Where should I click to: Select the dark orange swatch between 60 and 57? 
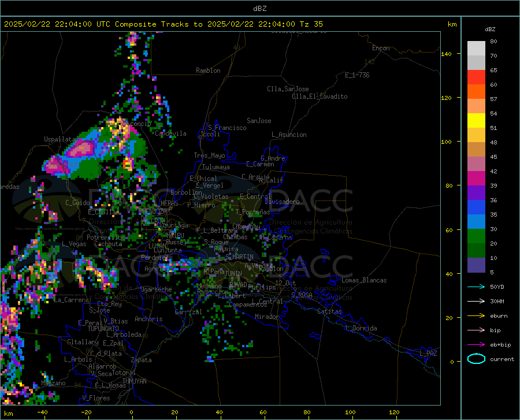(476, 91)
